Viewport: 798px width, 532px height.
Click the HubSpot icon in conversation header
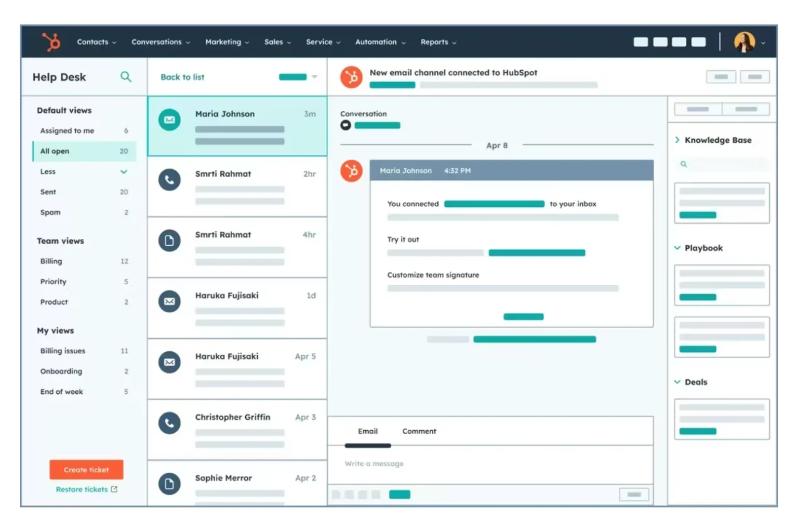tap(352, 77)
